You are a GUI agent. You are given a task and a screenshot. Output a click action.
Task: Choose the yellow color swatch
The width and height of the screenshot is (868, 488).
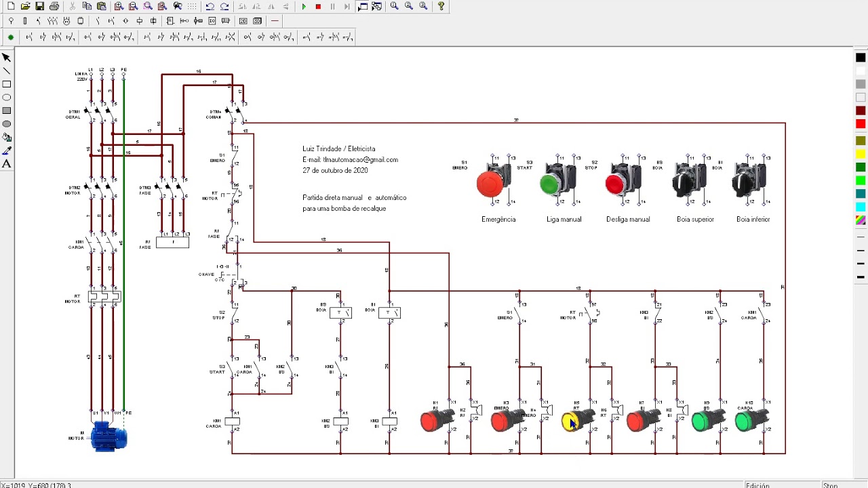tap(861, 154)
